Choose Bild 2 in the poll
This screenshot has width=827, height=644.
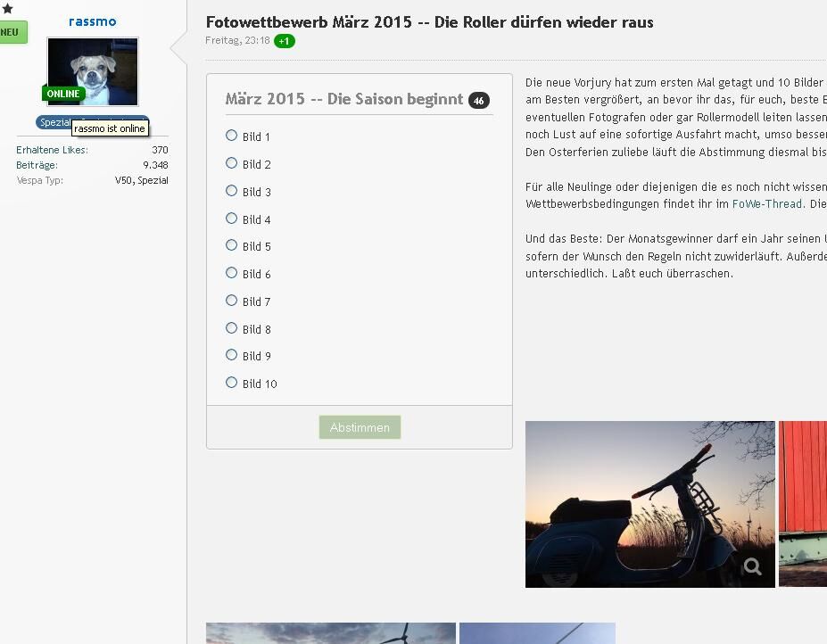click(232, 163)
